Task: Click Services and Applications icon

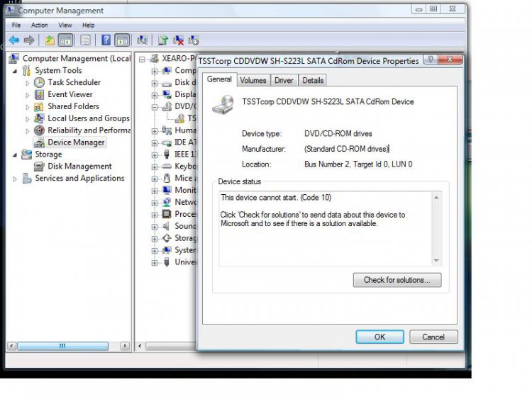Action: 27,179
